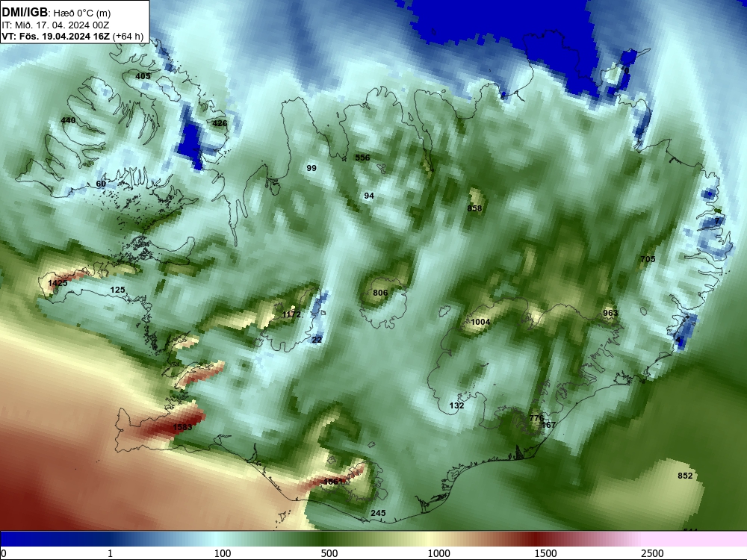Click the color scale label 100
Screen dimensions: 747x560
click(223, 553)
